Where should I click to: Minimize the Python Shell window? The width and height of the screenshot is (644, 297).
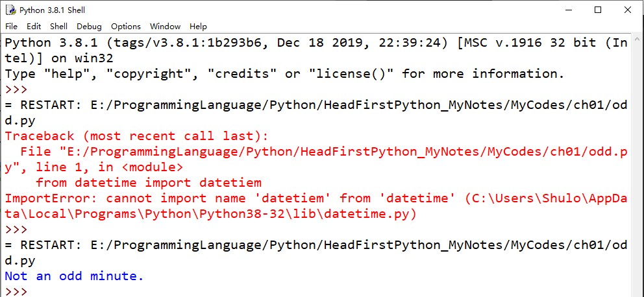[x=568, y=10]
